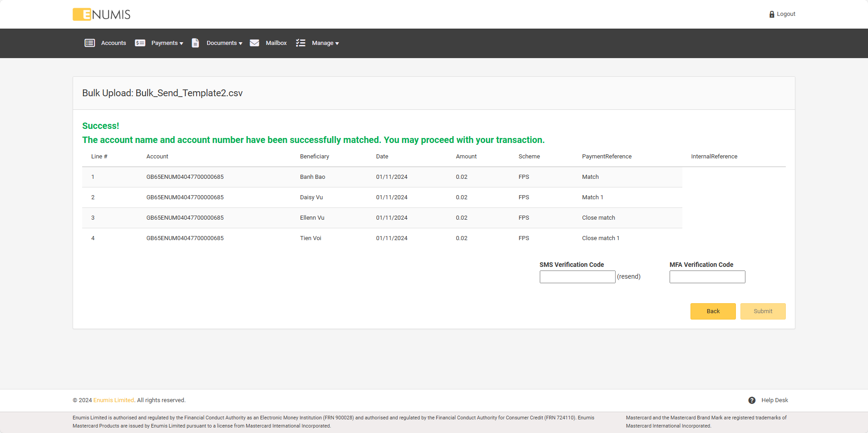Go to the Accounts page
The height and width of the screenshot is (433, 868).
point(113,43)
